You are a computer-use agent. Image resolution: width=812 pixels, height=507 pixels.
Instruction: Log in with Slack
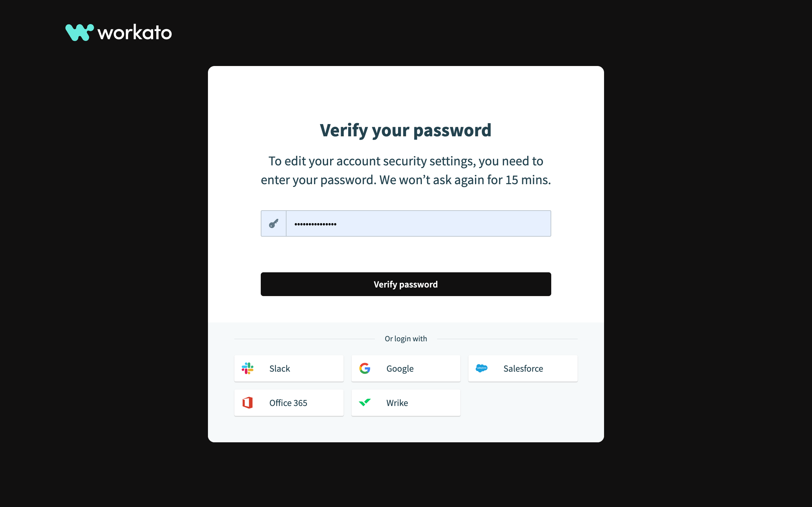click(289, 368)
